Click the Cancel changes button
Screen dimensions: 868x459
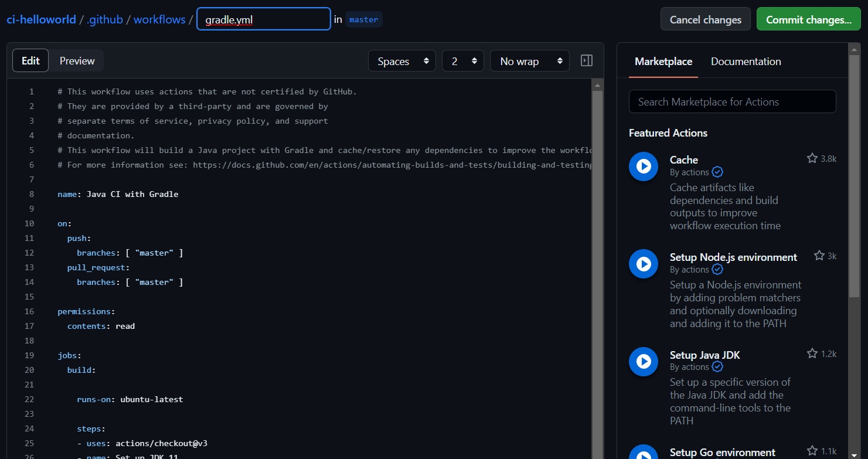click(706, 19)
